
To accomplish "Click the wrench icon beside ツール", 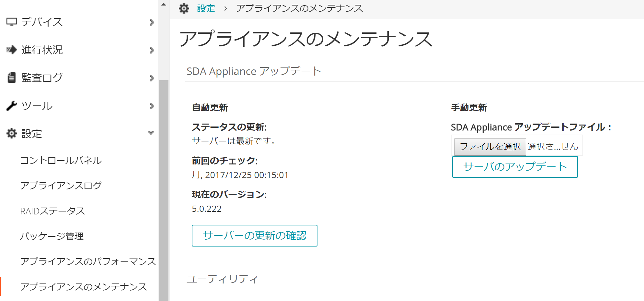I will (x=12, y=106).
